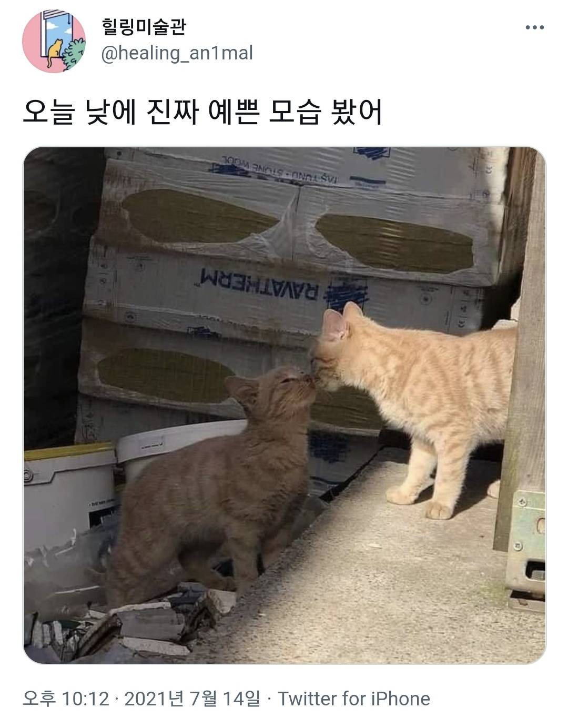The width and height of the screenshot is (568, 728).
Task: Click the date 2021년 7월 14일
Action: pyautogui.click(x=192, y=699)
